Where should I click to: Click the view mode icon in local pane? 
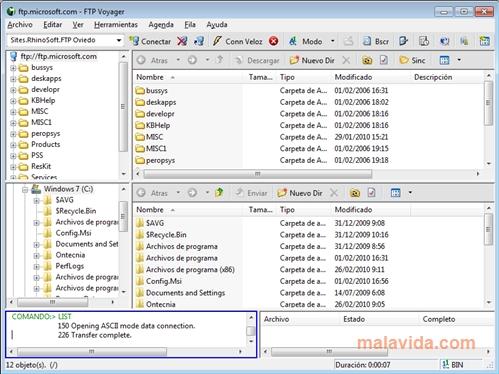(395, 193)
